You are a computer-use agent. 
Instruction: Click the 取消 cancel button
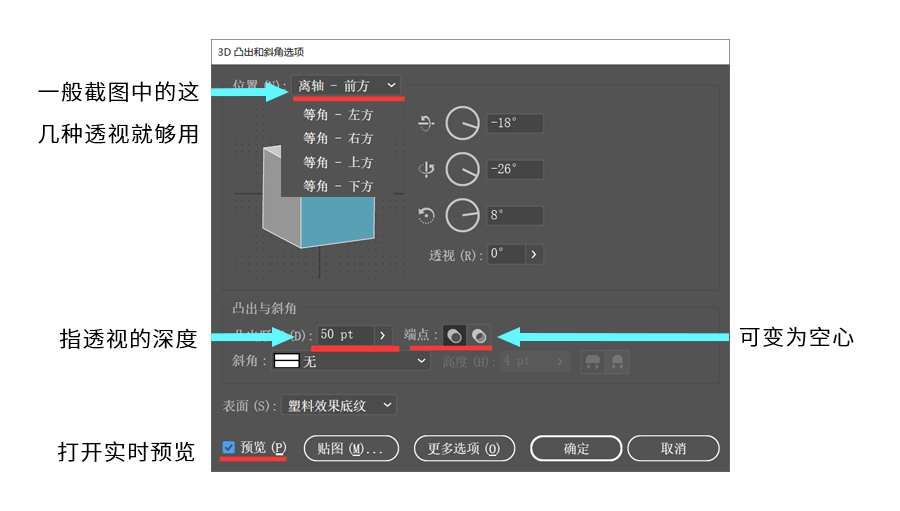pyautogui.click(x=673, y=448)
